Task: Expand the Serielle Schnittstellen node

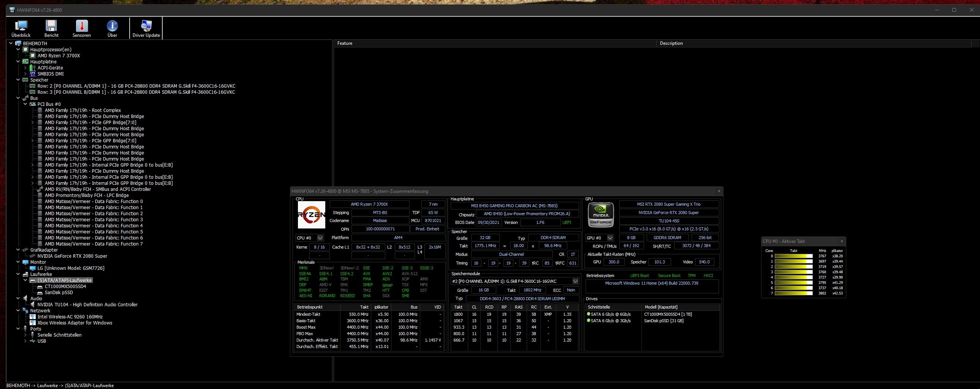Action: [x=25, y=335]
